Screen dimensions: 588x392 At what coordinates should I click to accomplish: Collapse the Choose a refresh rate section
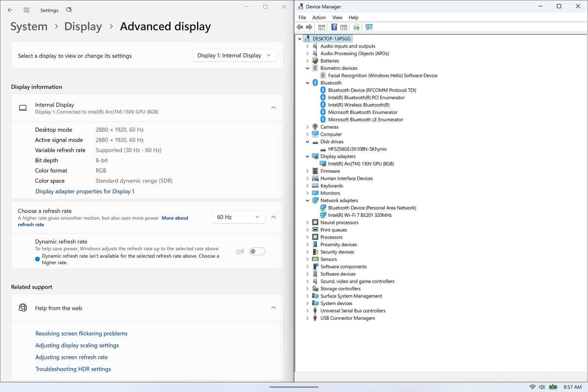pyautogui.click(x=273, y=217)
